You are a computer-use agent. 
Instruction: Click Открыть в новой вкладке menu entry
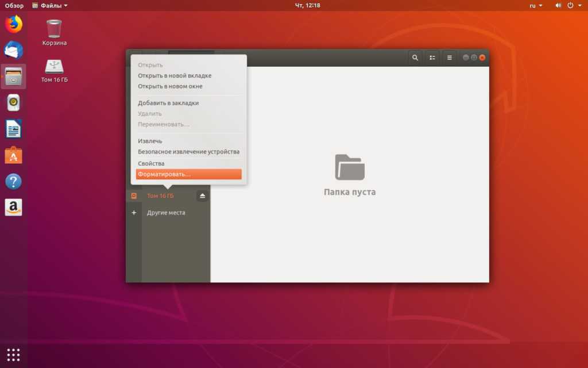(175, 75)
